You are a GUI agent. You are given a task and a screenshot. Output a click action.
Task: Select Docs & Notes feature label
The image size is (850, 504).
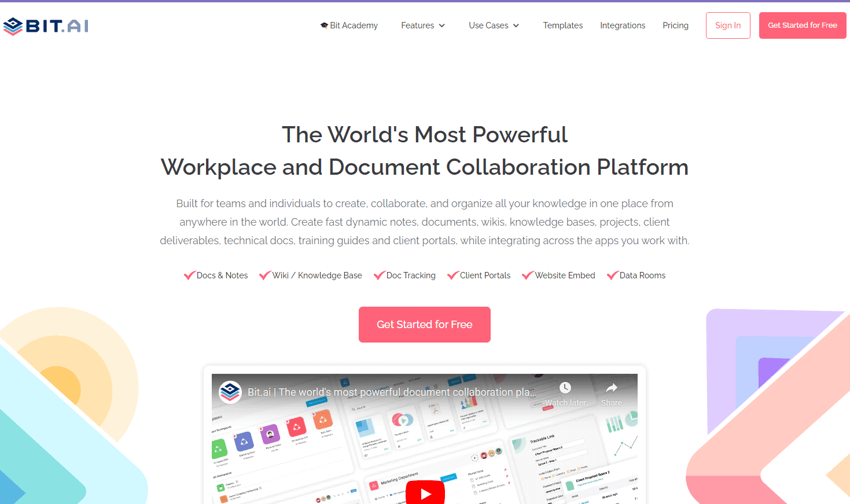click(x=222, y=275)
